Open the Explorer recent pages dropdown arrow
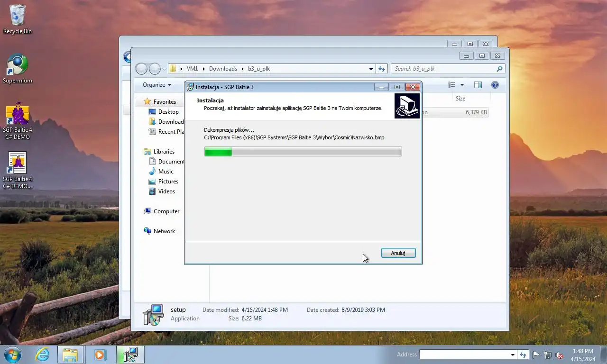Screen dimensions: 607x364 164,69
